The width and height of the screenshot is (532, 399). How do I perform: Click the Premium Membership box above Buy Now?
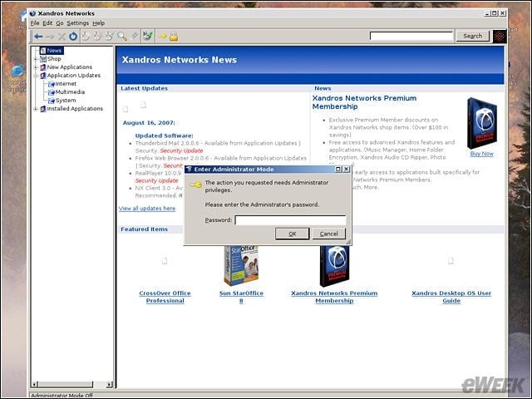pyautogui.click(x=482, y=123)
